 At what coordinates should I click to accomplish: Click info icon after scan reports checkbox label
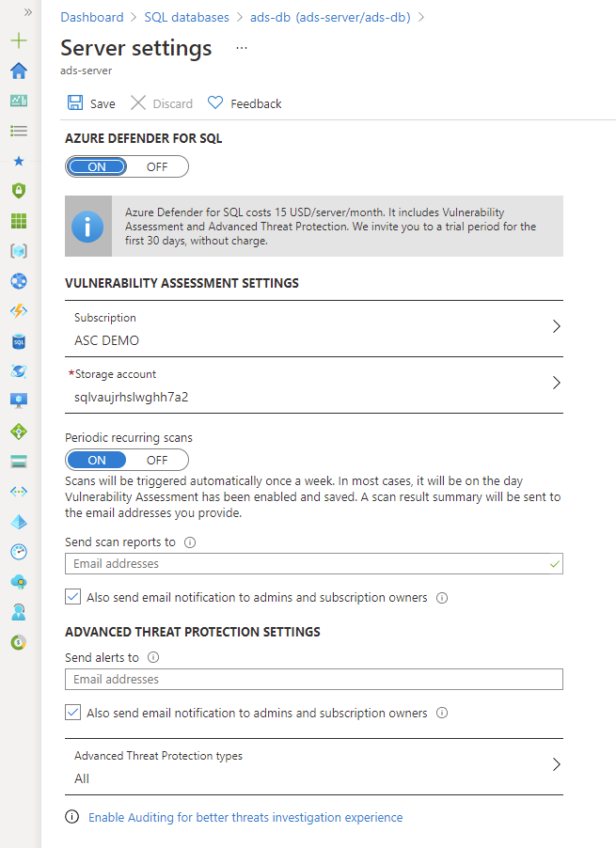tap(442, 598)
